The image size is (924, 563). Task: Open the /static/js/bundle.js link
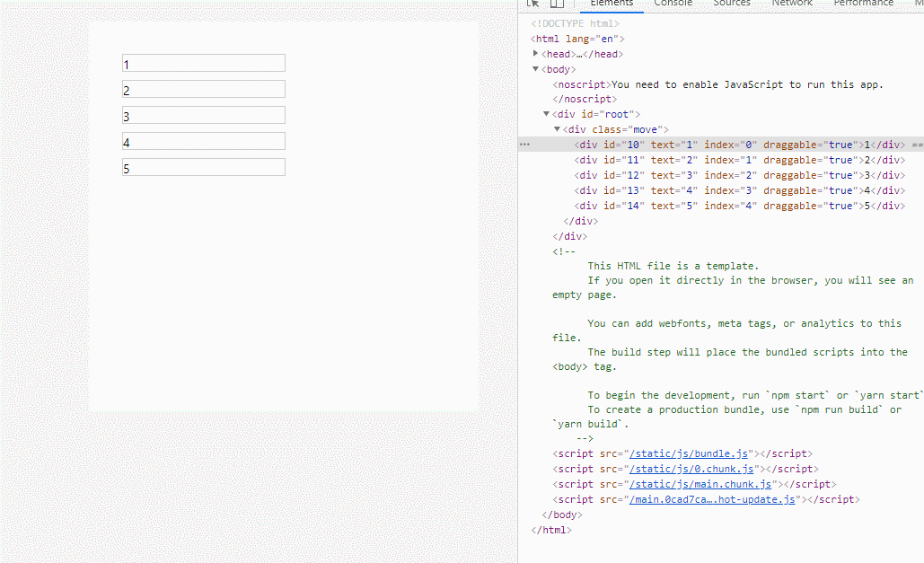[x=689, y=453]
